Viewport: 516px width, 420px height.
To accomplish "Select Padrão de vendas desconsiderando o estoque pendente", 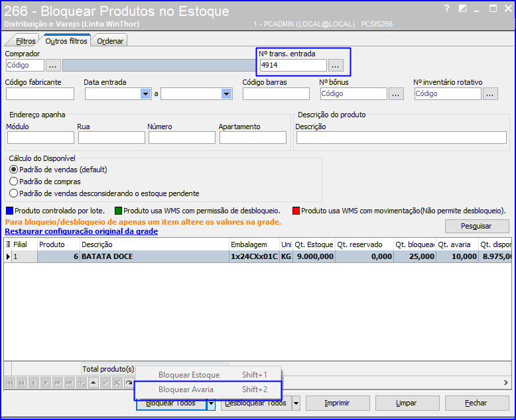I will (104, 193).
